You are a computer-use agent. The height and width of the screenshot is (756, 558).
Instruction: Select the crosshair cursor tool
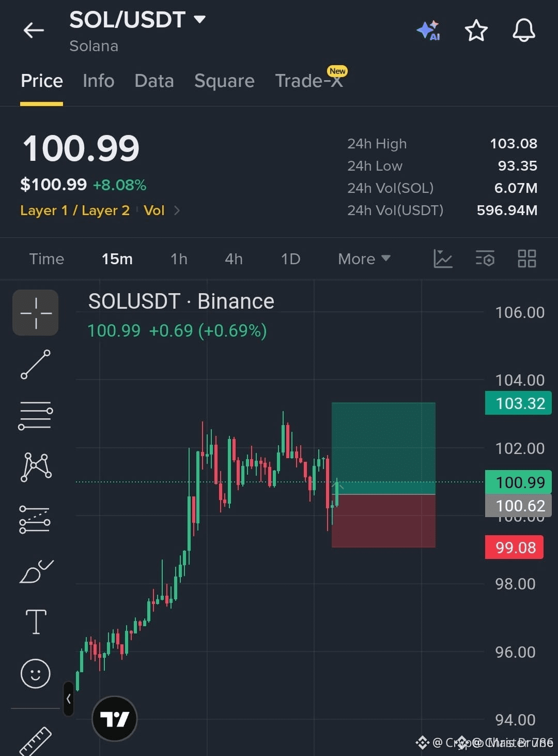coord(36,313)
